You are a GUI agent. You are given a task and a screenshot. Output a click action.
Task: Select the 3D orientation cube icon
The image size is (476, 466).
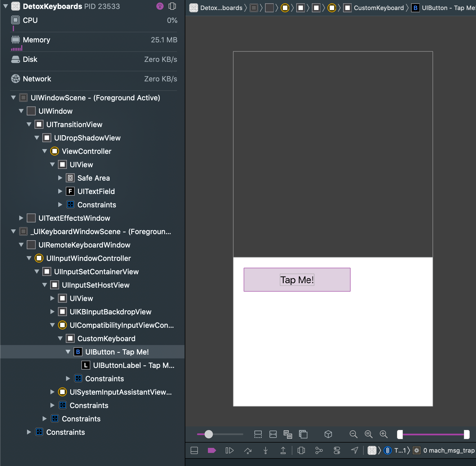coord(328,434)
